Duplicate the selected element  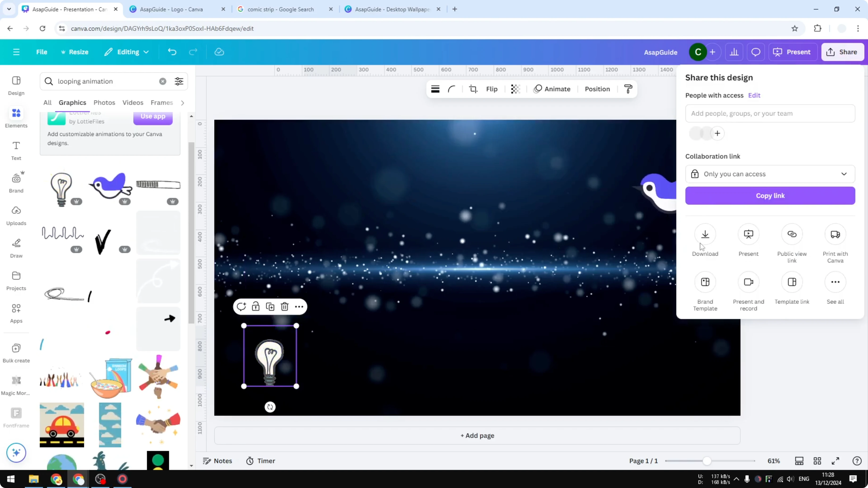270,306
